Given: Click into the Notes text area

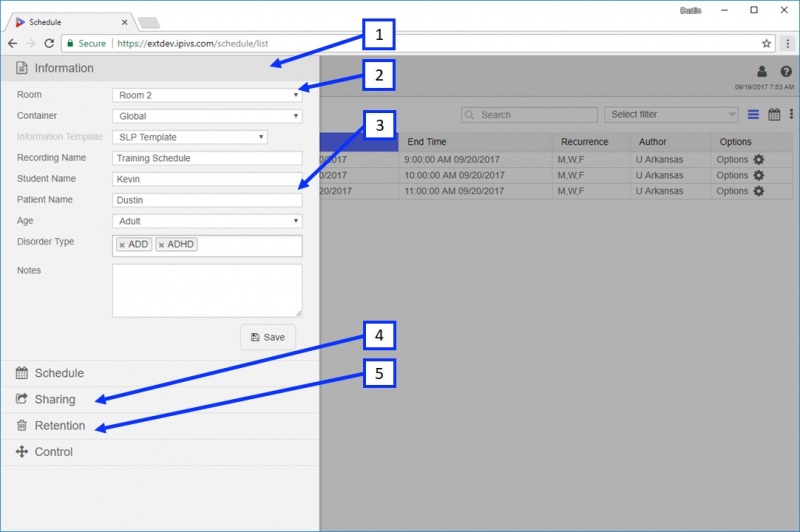Looking at the screenshot, I should click(x=207, y=291).
